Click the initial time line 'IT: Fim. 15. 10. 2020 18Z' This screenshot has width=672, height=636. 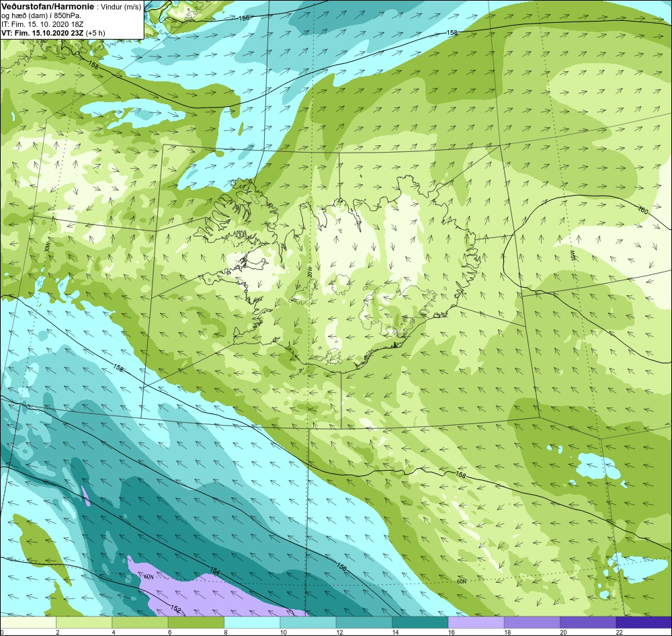click(x=42, y=24)
